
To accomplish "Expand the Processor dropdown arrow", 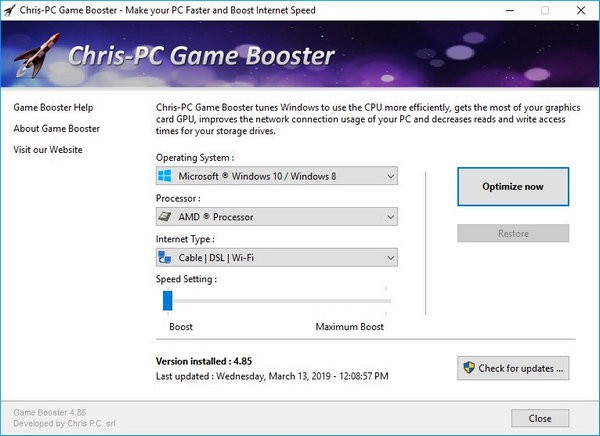I will click(390, 217).
